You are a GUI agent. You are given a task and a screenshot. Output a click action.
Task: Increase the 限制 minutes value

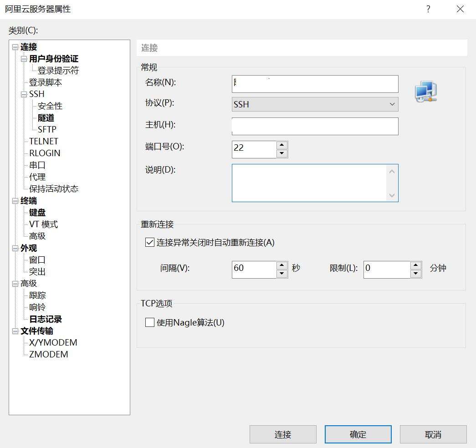[416, 265]
